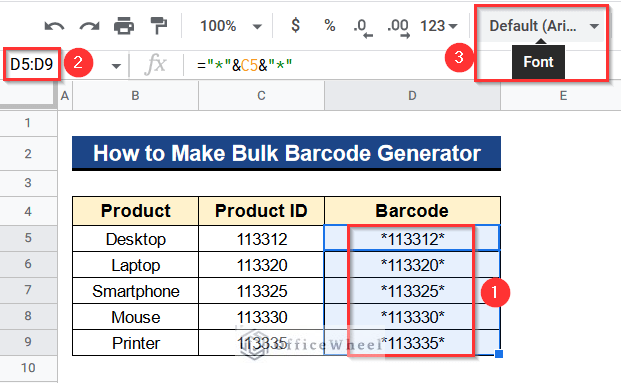Select column A header
The image size is (621, 383).
point(65,95)
